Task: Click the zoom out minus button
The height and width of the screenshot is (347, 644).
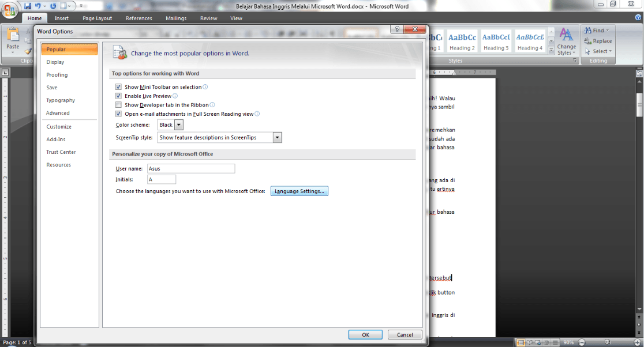Action: click(x=582, y=342)
